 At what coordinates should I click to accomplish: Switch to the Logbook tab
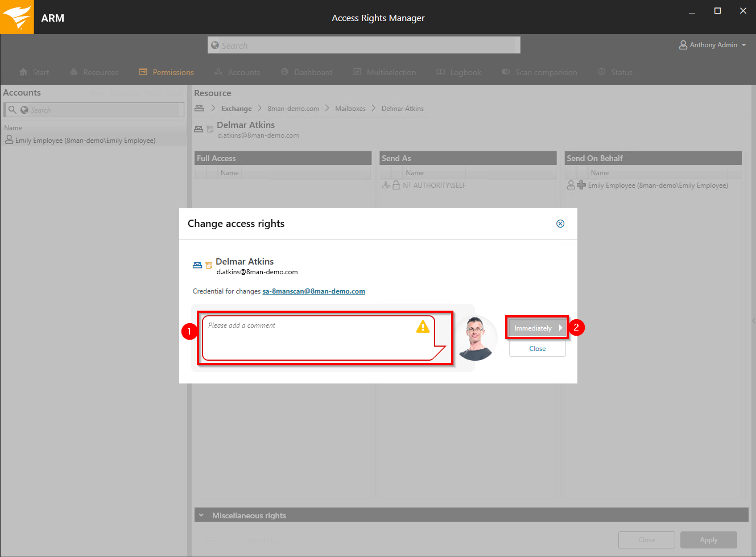(459, 72)
